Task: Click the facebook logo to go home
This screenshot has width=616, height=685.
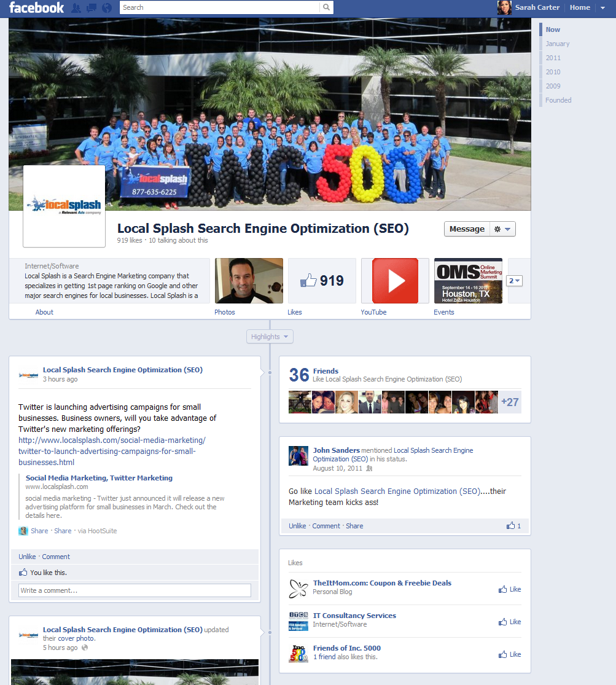Action: point(36,8)
